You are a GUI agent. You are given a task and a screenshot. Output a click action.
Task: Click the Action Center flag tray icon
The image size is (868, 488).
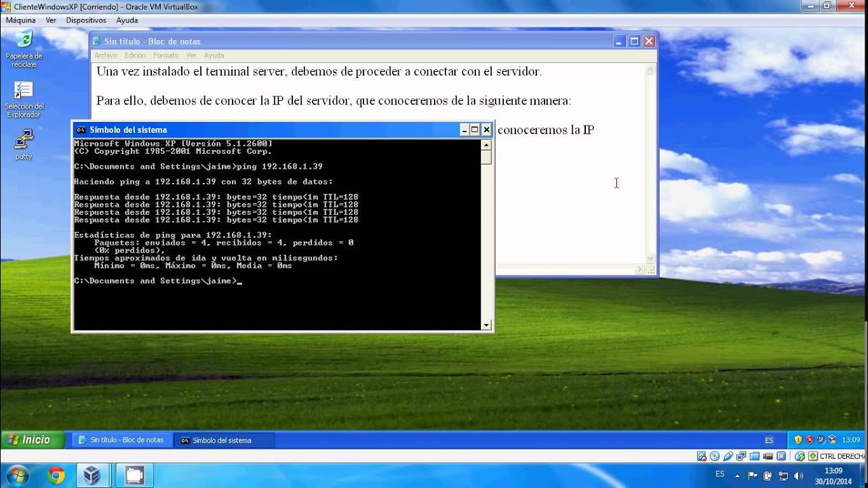click(753, 476)
